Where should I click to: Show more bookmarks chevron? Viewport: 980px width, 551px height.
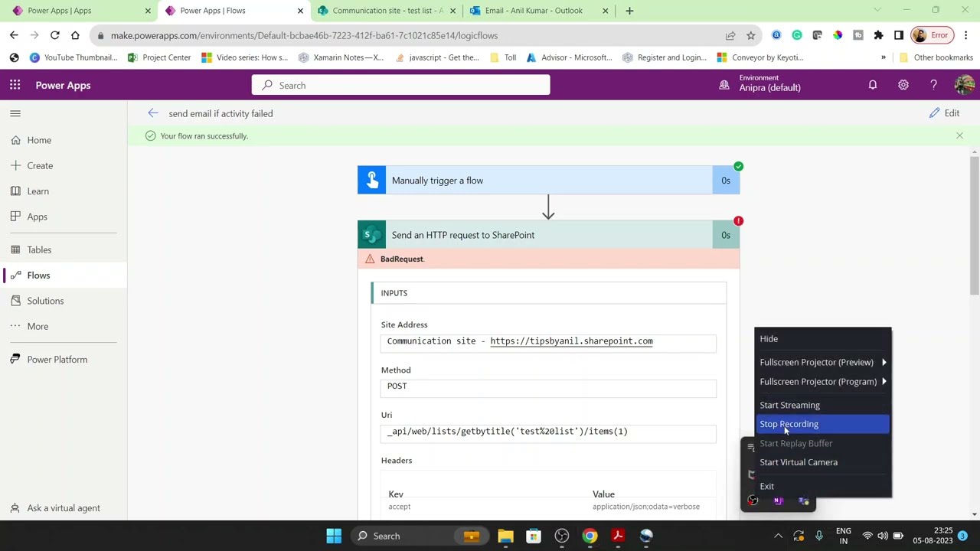click(x=883, y=57)
